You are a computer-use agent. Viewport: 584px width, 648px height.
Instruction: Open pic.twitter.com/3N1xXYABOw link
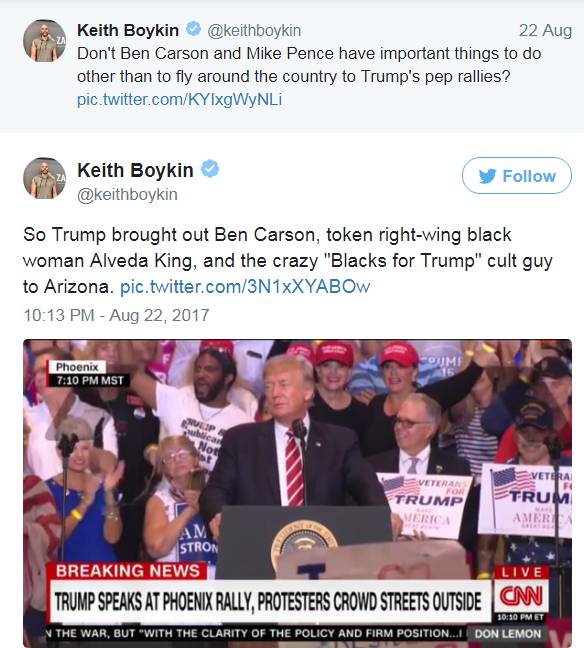point(245,287)
